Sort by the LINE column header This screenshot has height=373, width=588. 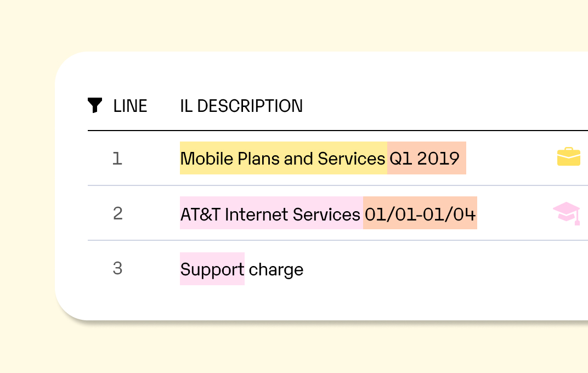click(x=131, y=106)
